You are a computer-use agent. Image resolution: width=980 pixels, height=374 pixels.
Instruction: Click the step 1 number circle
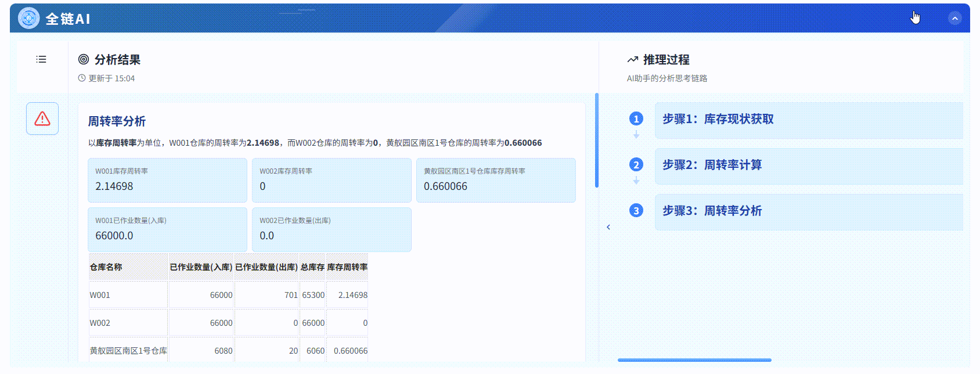coord(636,119)
